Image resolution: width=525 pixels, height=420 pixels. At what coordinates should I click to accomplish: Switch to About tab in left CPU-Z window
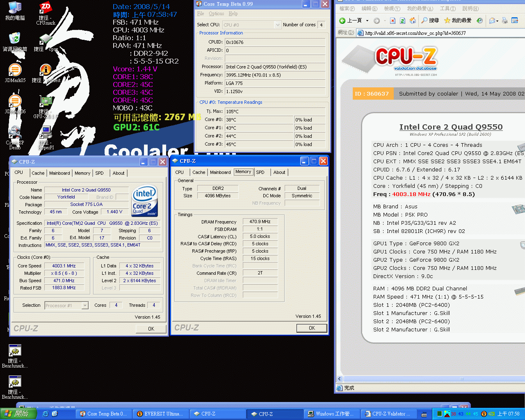click(119, 173)
